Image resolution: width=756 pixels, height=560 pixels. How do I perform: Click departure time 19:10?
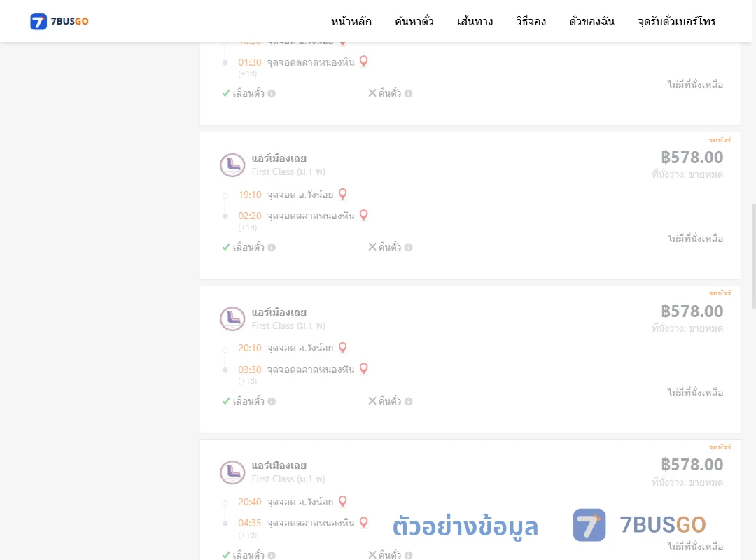pyautogui.click(x=250, y=195)
